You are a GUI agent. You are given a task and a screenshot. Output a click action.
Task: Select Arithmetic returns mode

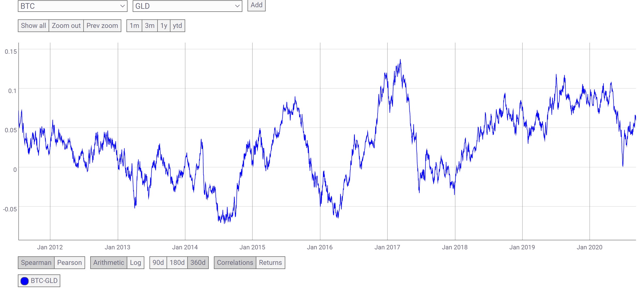click(x=109, y=263)
